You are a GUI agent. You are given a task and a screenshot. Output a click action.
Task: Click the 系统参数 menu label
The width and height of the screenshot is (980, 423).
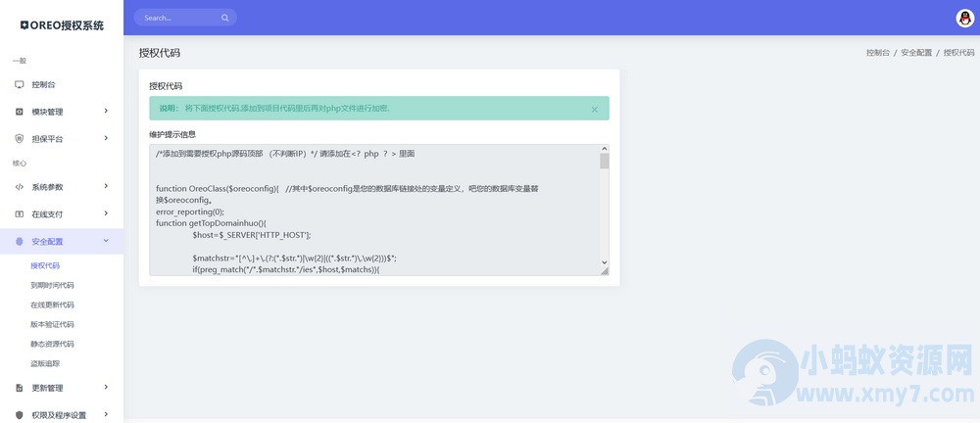(47, 187)
